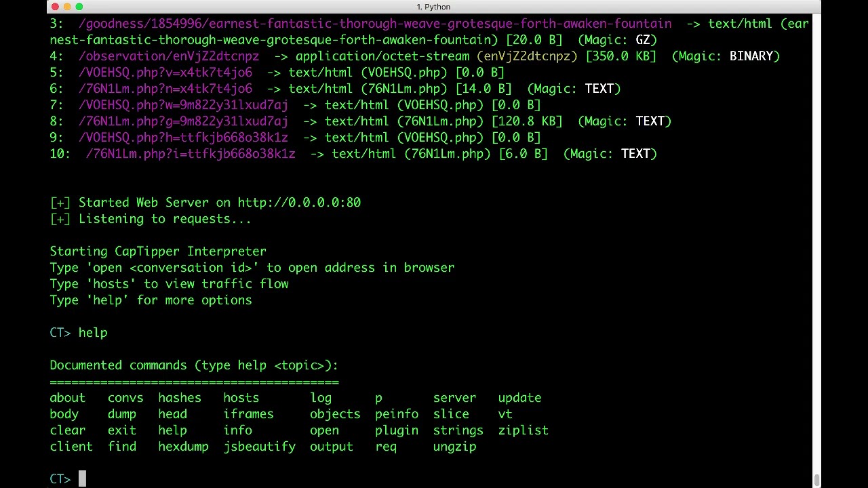Viewport: 868px width, 488px height.
Task: Click '/VOEHSQ.php?w=9m822y31lxud7aj' path text
Action: pyautogui.click(x=183, y=105)
